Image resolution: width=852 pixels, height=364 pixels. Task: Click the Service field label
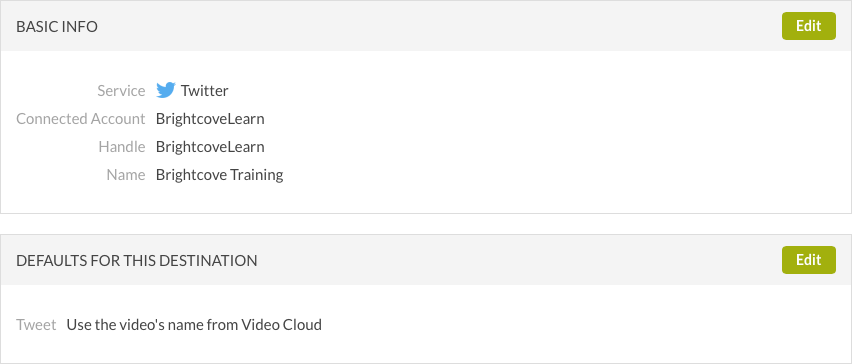[121, 91]
